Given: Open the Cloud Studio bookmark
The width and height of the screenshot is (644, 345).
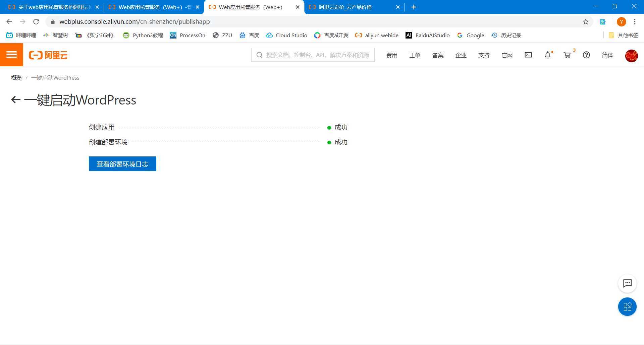Looking at the screenshot, I should click(287, 35).
